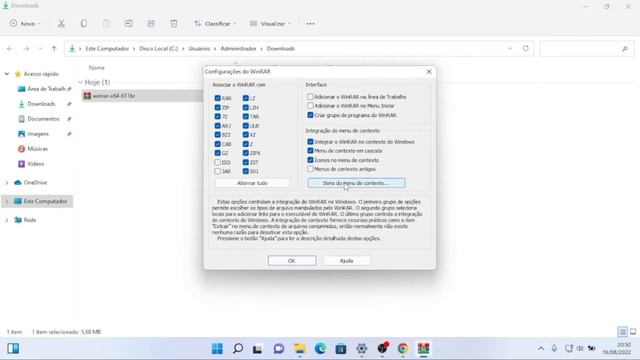
Task: Open the Visualizar dropdown
Action: (x=271, y=24)
